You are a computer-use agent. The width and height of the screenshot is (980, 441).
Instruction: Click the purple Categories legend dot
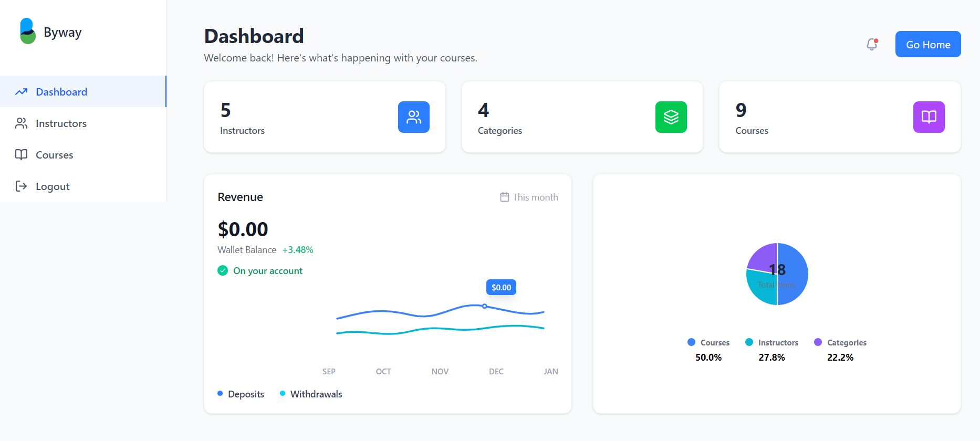click(x=818, y=342)
